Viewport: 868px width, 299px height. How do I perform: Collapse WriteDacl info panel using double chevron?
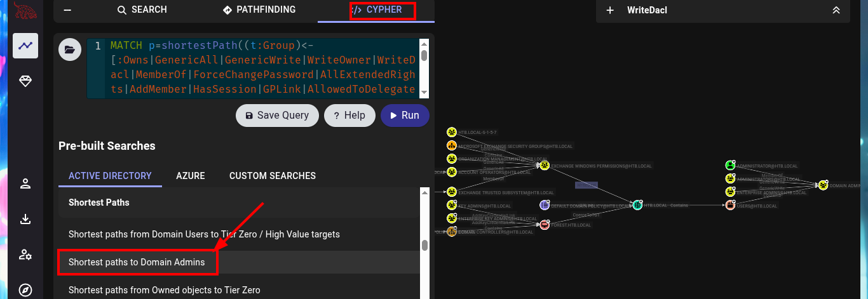pyautogui.click(x=836, y=10)
